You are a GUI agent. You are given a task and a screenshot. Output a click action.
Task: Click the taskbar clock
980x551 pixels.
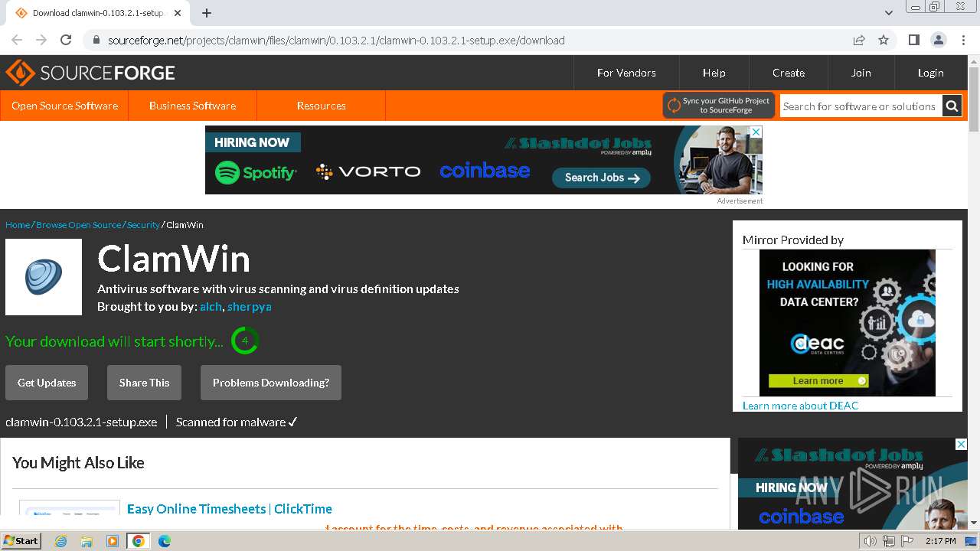[940, 541]
